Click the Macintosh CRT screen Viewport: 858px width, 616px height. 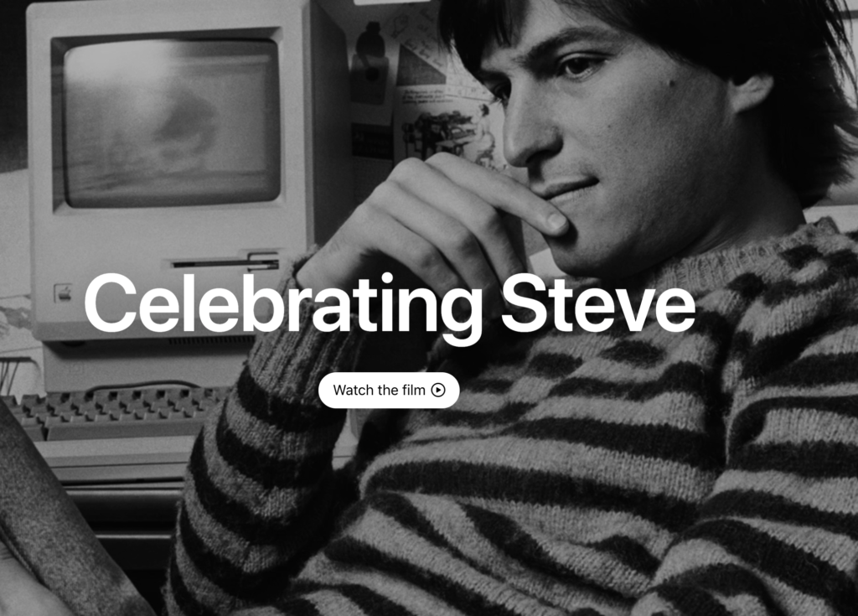[171, 122]
